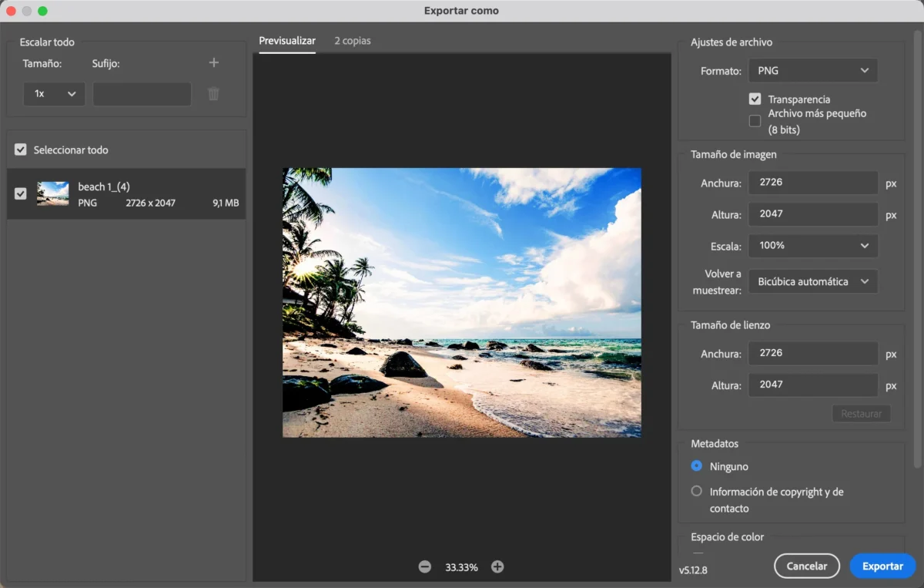
Task: Open the Formato PNG dropdown
Action: click(812, 71)
